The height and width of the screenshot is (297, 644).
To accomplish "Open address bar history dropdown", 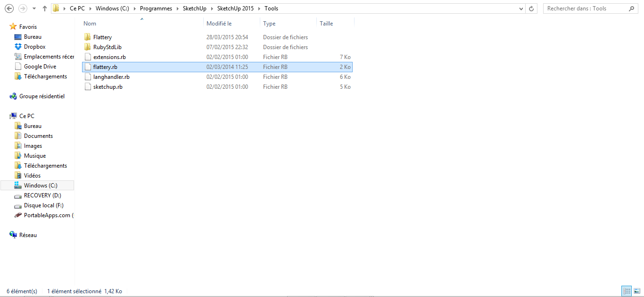I will click(x=521, y=8).
